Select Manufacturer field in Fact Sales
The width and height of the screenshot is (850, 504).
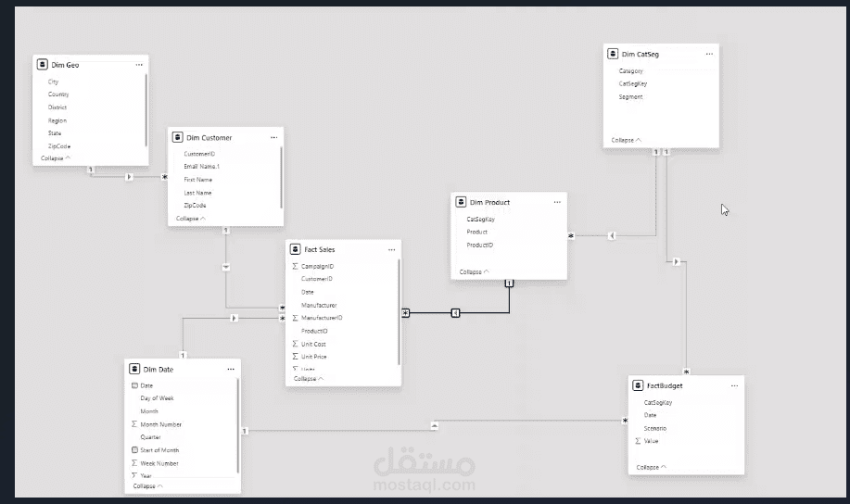pos(319,305)
